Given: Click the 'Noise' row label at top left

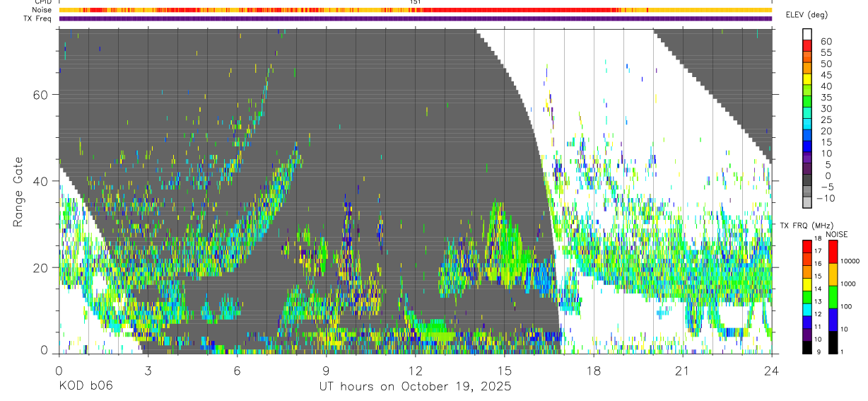Looking at the screenshot, I should click(42, 10).
